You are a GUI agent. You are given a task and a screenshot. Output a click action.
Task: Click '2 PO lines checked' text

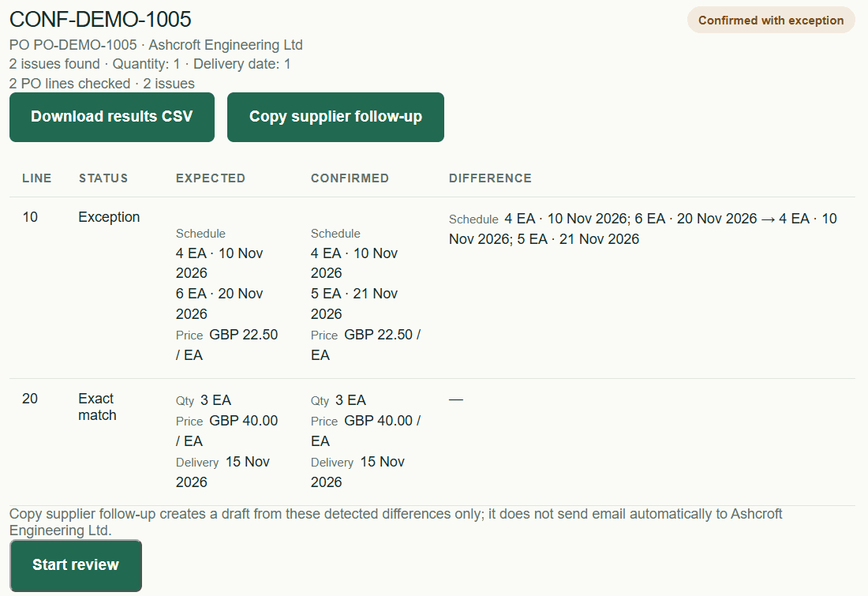(x=69, y=84)
